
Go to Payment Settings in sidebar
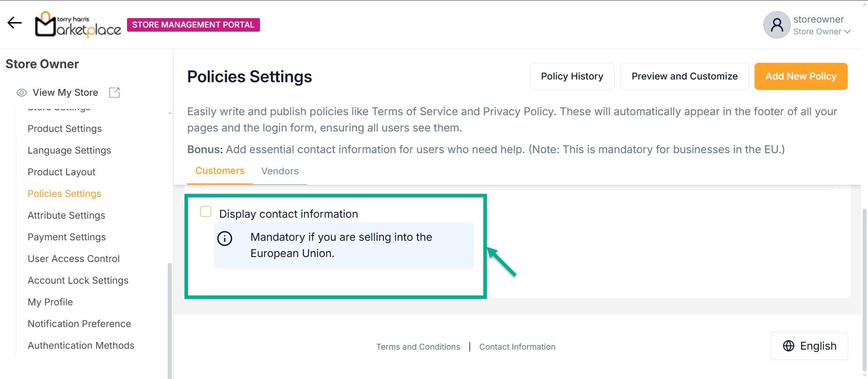[66, 237]
